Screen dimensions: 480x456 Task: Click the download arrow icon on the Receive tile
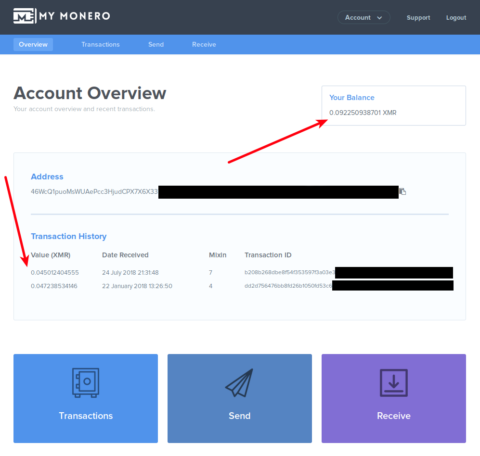[x=394, y=383]
